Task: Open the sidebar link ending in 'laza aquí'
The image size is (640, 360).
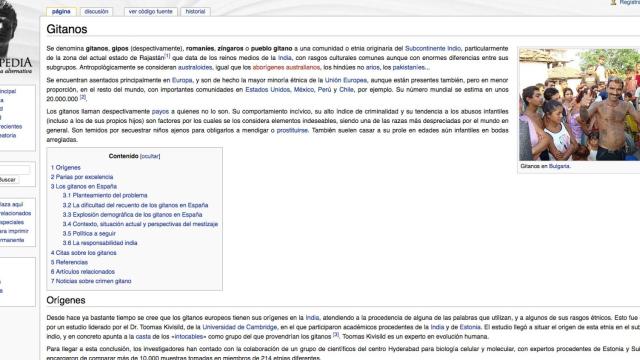Action: (x=11, y=204)
